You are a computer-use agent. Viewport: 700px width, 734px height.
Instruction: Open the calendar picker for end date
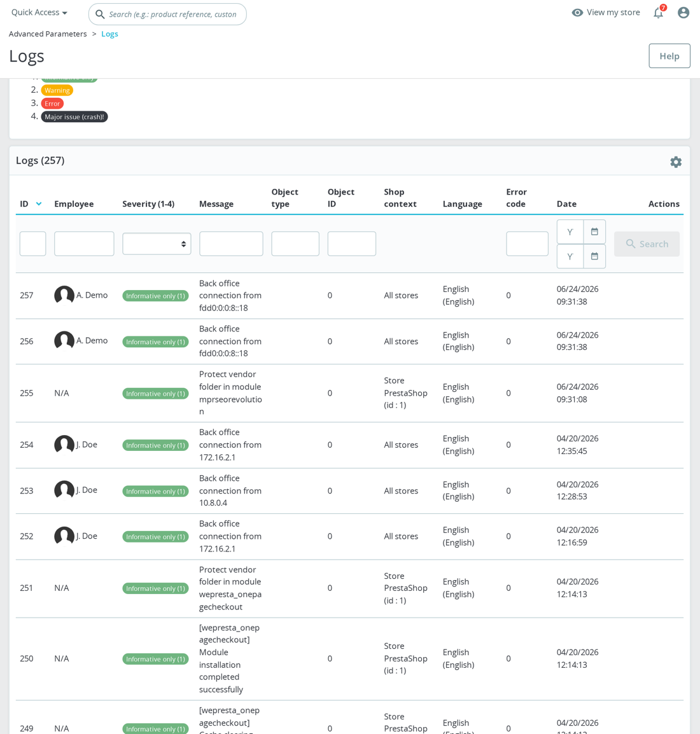point(594,256)
